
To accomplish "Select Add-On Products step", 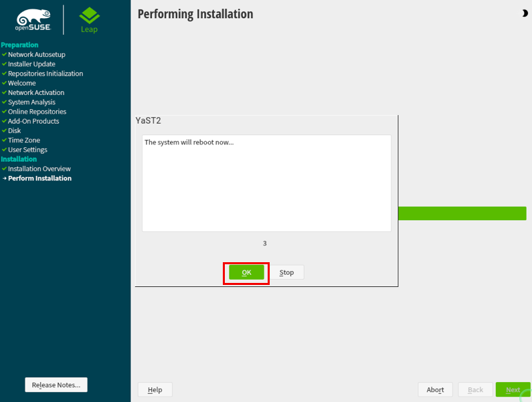I will tap(33, 121).
